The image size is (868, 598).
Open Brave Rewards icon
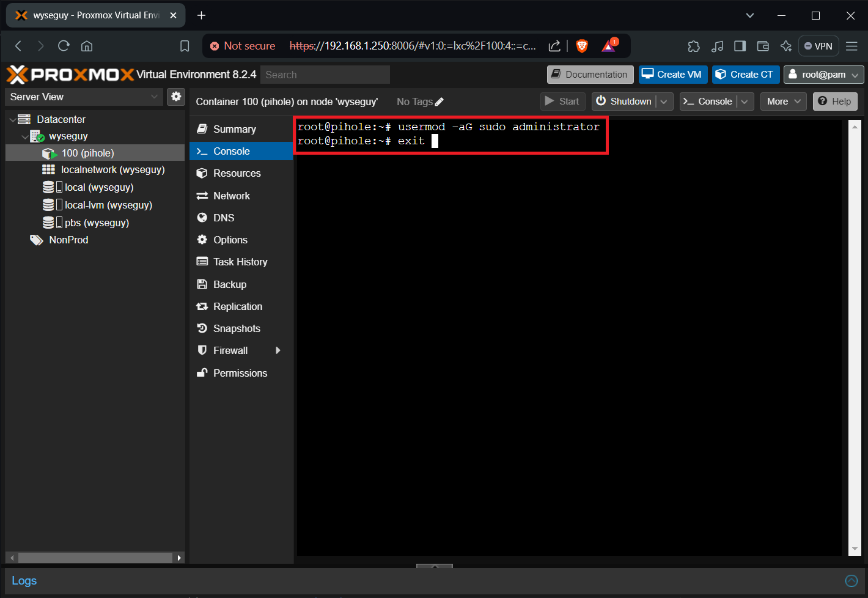609,46
